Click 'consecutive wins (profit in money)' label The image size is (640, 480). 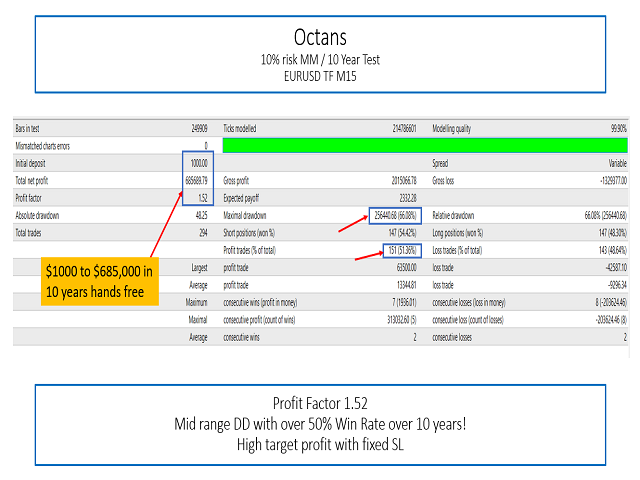click(260, 302)
